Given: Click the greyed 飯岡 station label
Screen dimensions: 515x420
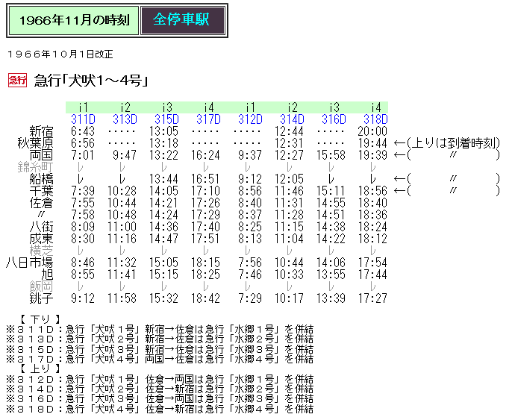Looking at the screenshot, I should tap(41, 286).
